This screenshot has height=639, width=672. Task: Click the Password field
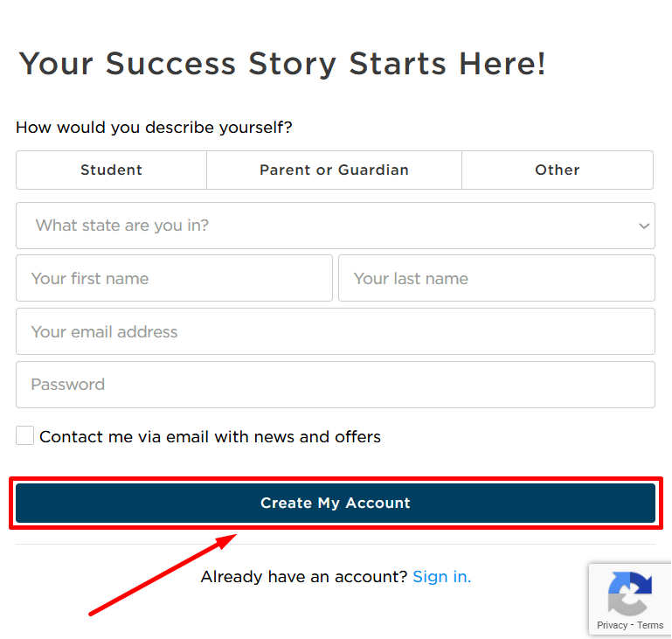336,385
